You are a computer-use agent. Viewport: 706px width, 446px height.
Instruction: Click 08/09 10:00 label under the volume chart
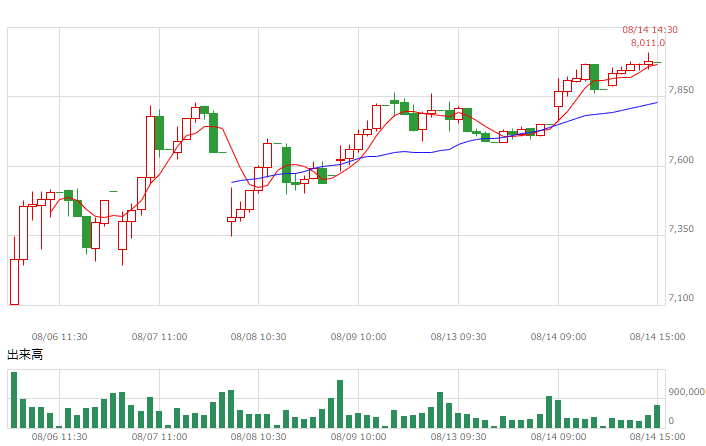point(358,437)
